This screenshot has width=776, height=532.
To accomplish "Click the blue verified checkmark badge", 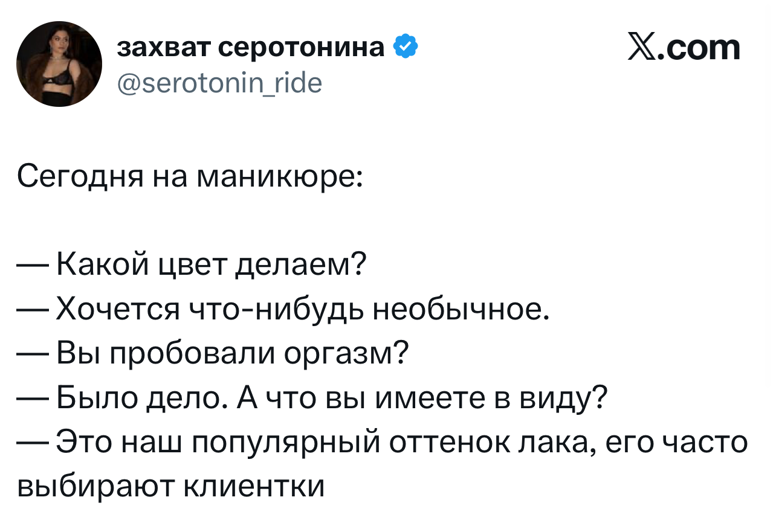I will pos(405,46).
